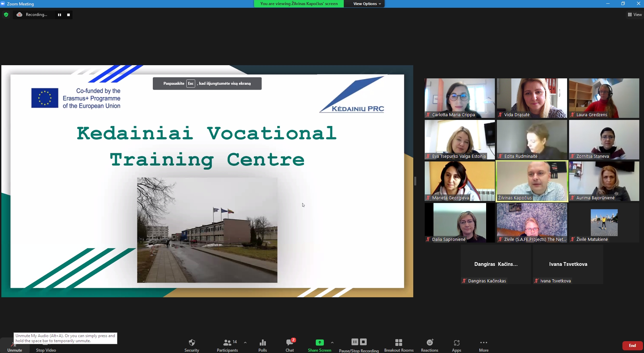Click muted mic icon beside Vida Drąsutė
The image size is (644, 353).
pos(500,115)
